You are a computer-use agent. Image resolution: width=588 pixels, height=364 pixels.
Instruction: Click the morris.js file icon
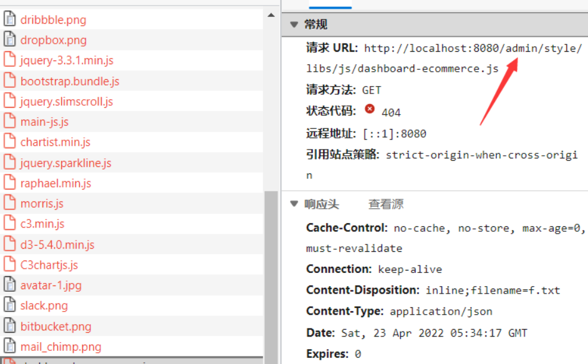click(9, 203)
